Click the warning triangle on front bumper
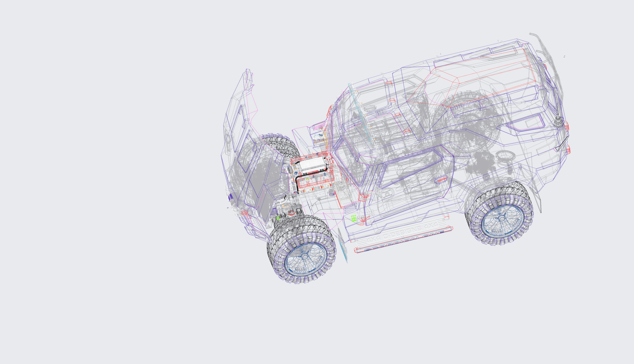 pos(269,226)
